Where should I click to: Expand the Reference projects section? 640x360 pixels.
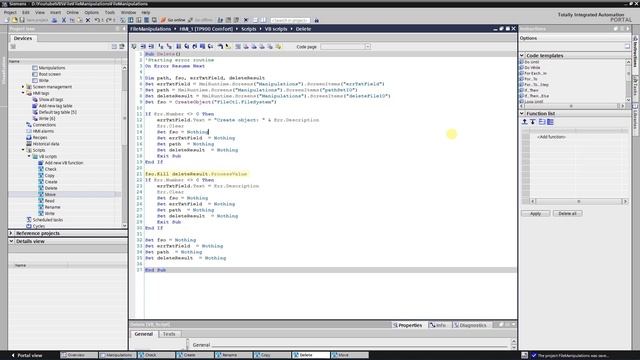tap(11, 233)
